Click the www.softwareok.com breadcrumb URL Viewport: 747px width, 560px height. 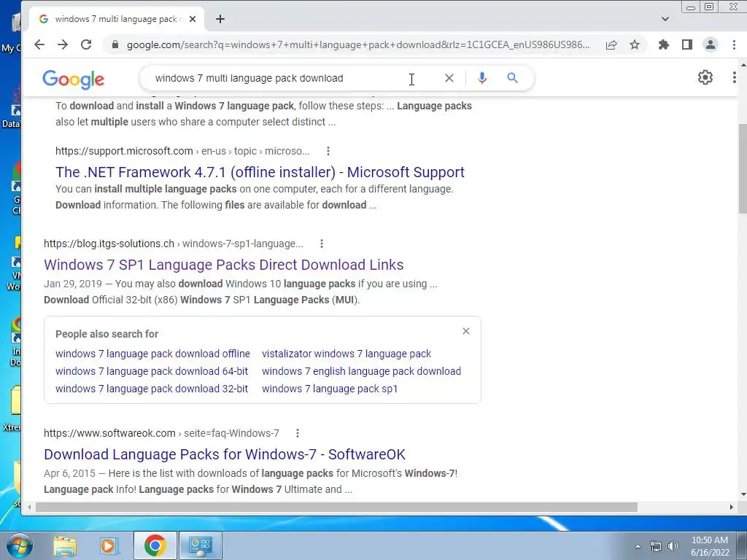[x=161, y=433]
